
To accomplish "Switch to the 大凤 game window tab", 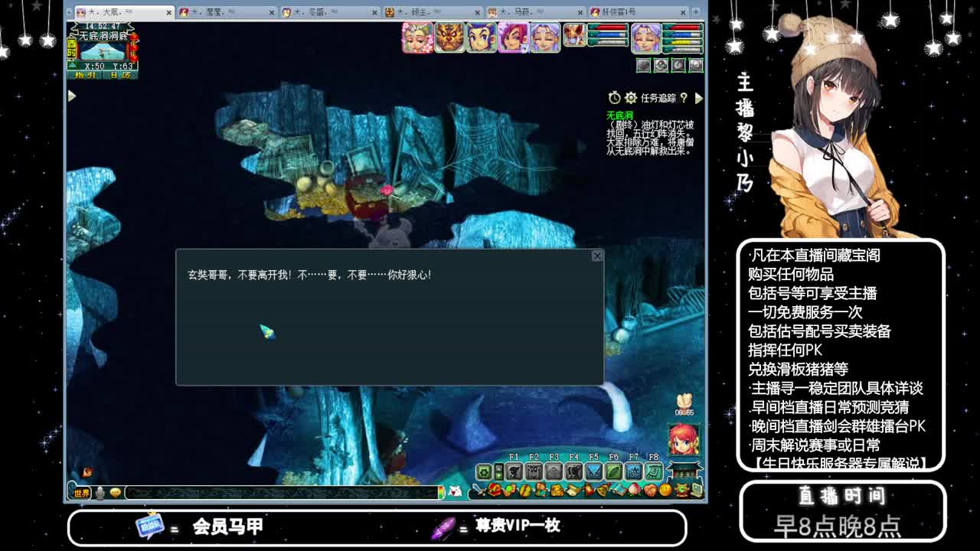I will [x=122, y=12].
